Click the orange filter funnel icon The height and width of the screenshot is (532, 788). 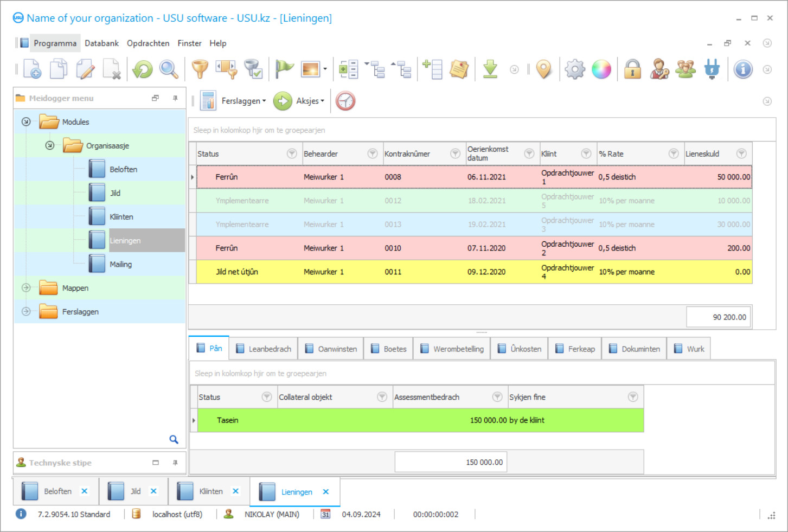tap(200, 69)
